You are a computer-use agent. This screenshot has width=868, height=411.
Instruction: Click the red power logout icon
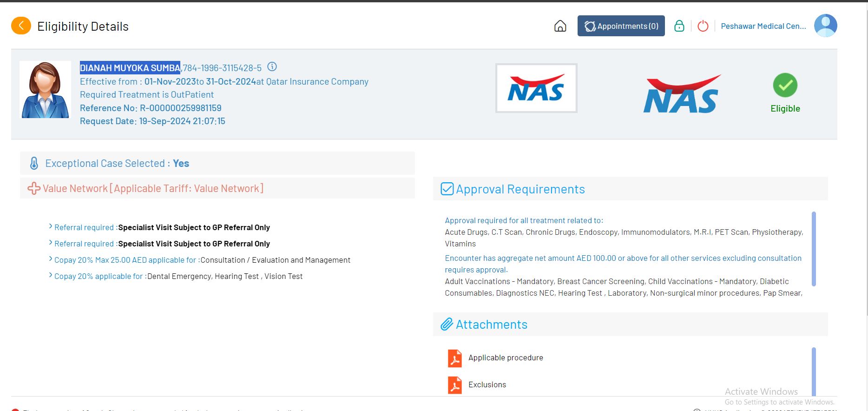point(703,26)
